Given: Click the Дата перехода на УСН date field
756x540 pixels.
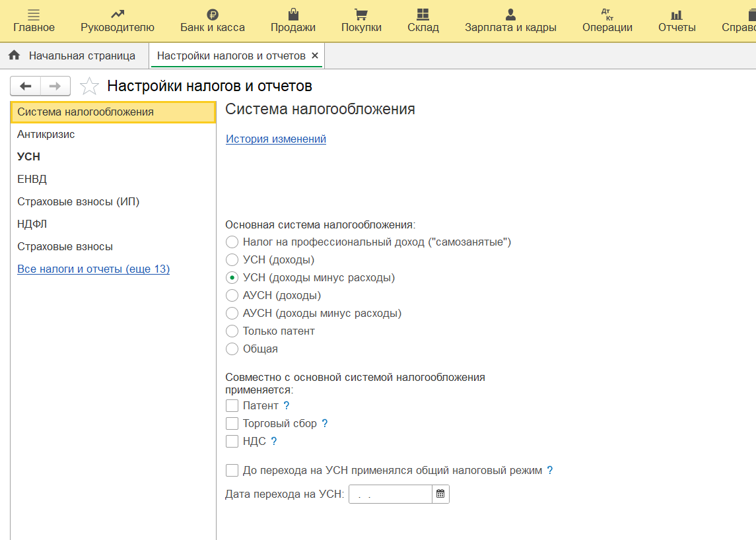Looking at the screenshot, I should [390, 494].
